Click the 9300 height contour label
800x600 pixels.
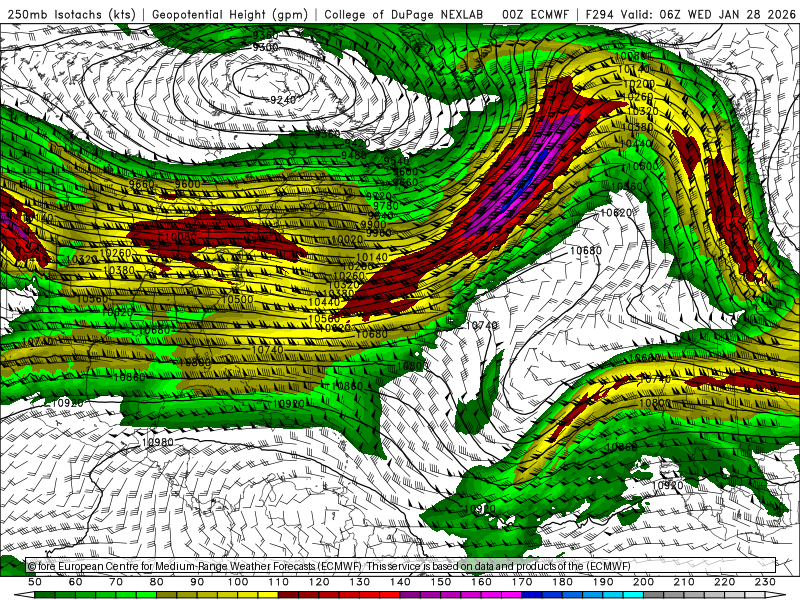click(265, 47)
